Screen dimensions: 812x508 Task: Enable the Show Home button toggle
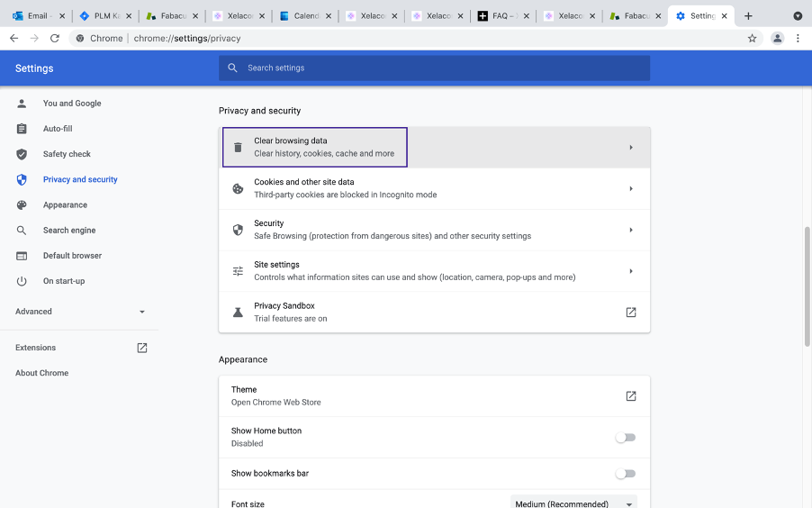pos(625,438)
